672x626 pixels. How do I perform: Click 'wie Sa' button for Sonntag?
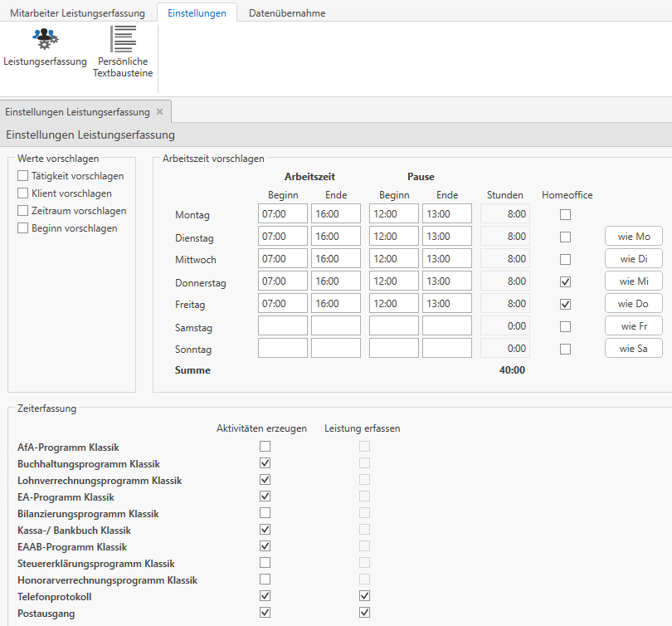(633, 349)
